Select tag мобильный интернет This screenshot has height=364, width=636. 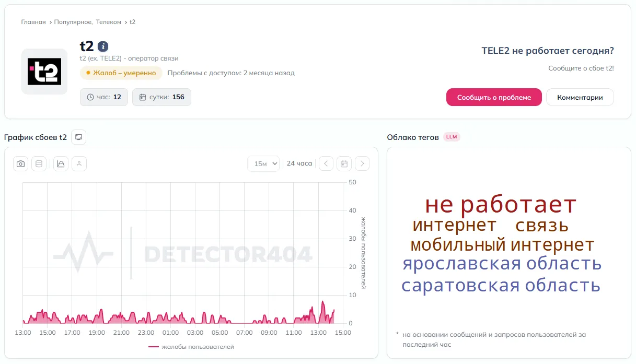[502, 245]
